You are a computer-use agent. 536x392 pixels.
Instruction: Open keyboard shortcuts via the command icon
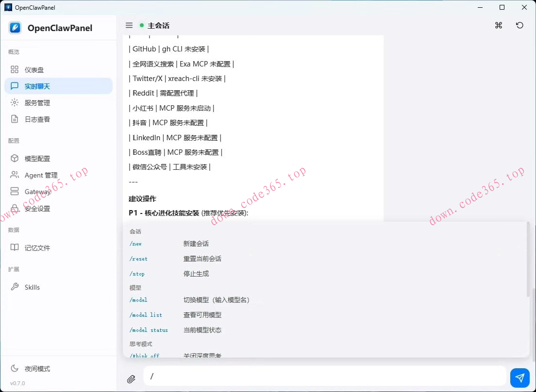click(x=498, y=25)
